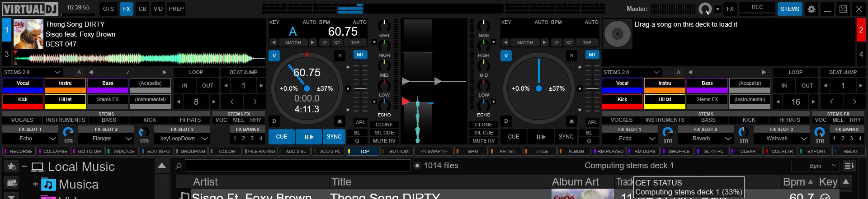The height and width of the screenshot is (199, 868).
Task: Collapse the Local Music tree node
Action: [24, 167]
